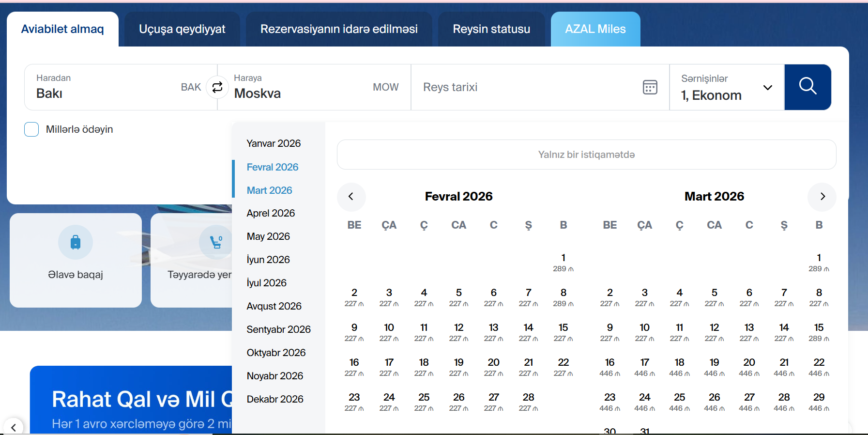Image resolution: width=868 pixels, height=435 pixels.
Task: Click the seat selection icon
Action: 215,242
